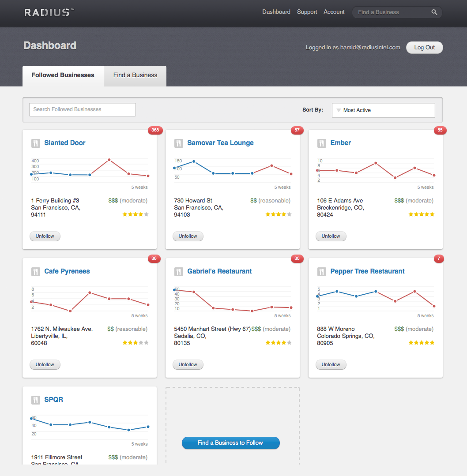Open the Cafe Pyrenees link

tap(67, 271)
